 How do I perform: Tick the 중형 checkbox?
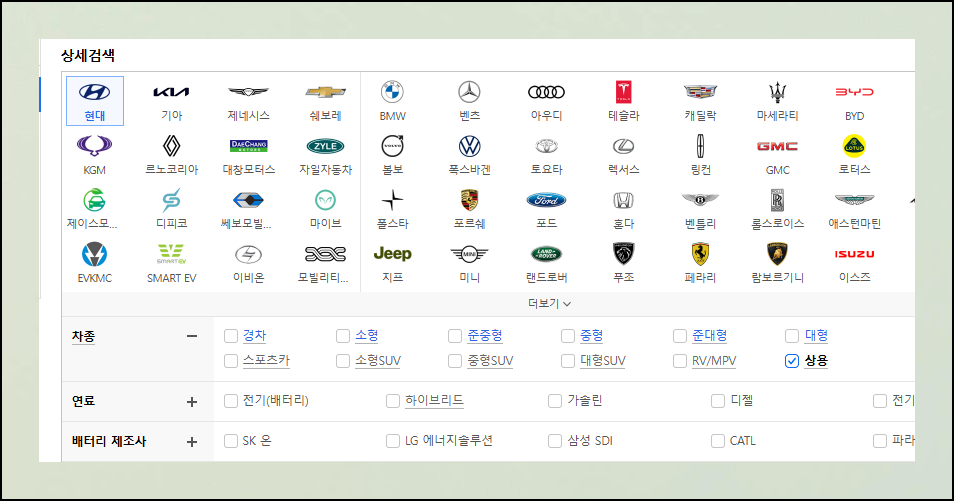pos(568,336)
